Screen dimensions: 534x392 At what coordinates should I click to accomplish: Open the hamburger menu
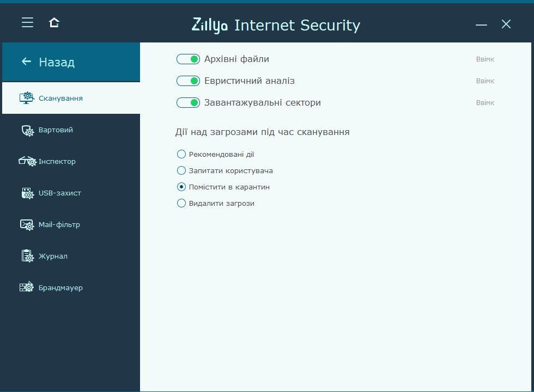click(27, 22)
